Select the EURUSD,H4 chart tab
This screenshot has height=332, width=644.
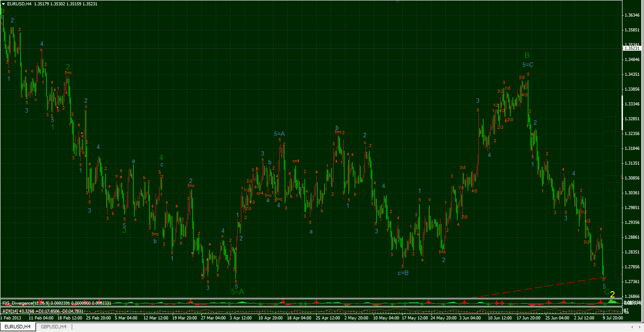tap(18, 327)
